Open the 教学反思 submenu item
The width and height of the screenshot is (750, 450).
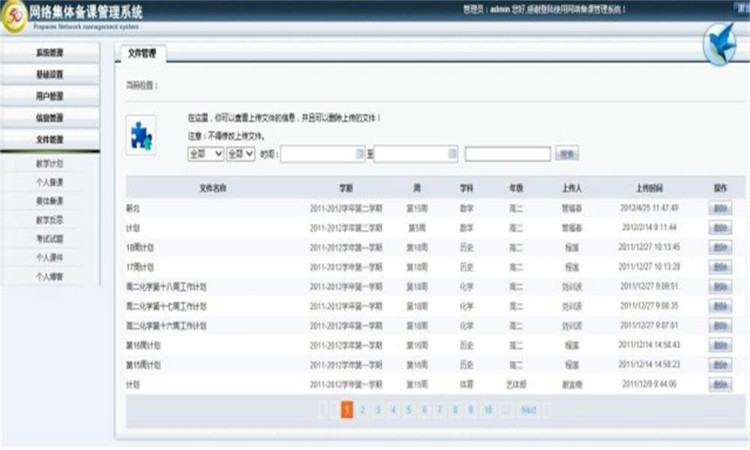[50, 220]
